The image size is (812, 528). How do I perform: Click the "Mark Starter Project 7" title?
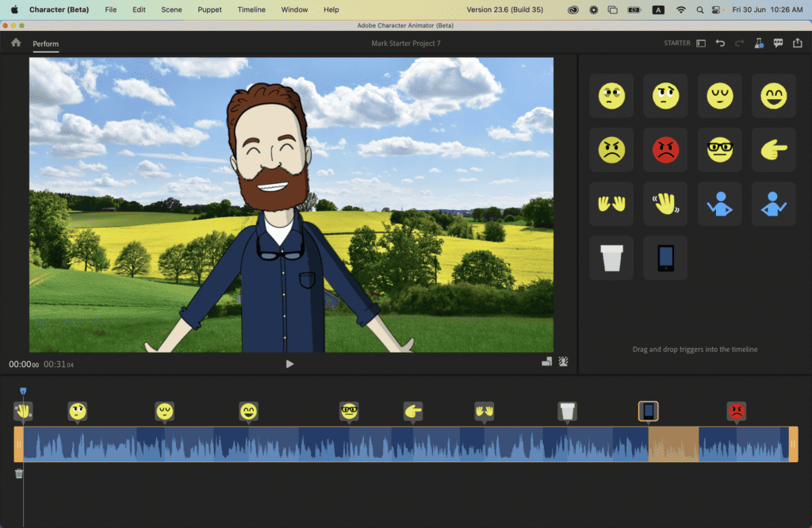pos(405,44)
